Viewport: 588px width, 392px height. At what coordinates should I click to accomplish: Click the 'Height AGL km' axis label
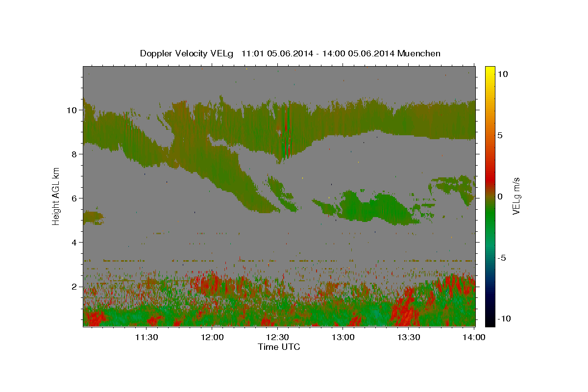(56, 196)
